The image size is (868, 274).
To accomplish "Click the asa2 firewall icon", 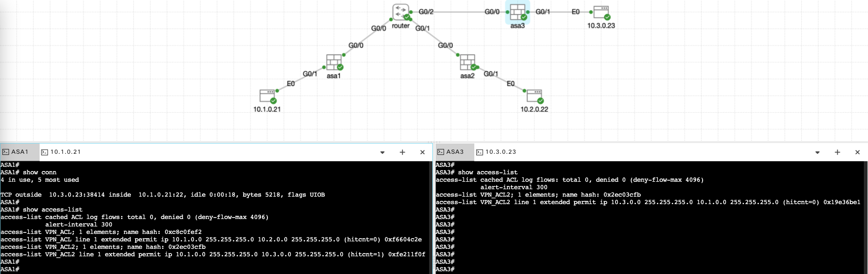I will [467, 62].
